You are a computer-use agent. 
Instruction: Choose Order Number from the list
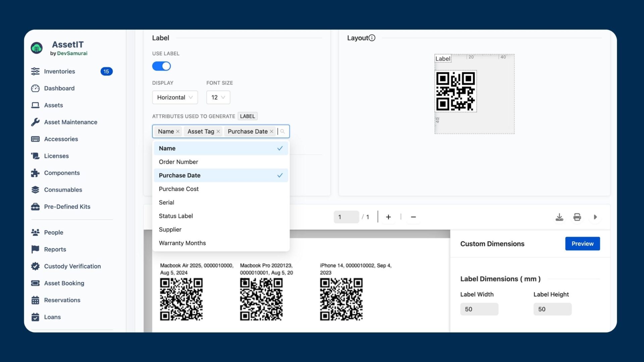[221, 162]
